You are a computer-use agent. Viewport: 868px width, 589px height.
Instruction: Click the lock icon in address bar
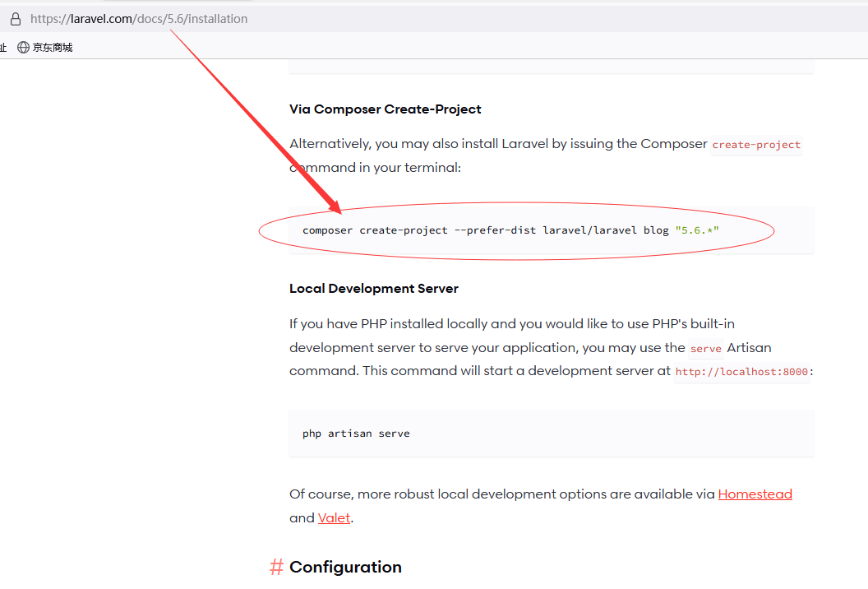point(16,19)
